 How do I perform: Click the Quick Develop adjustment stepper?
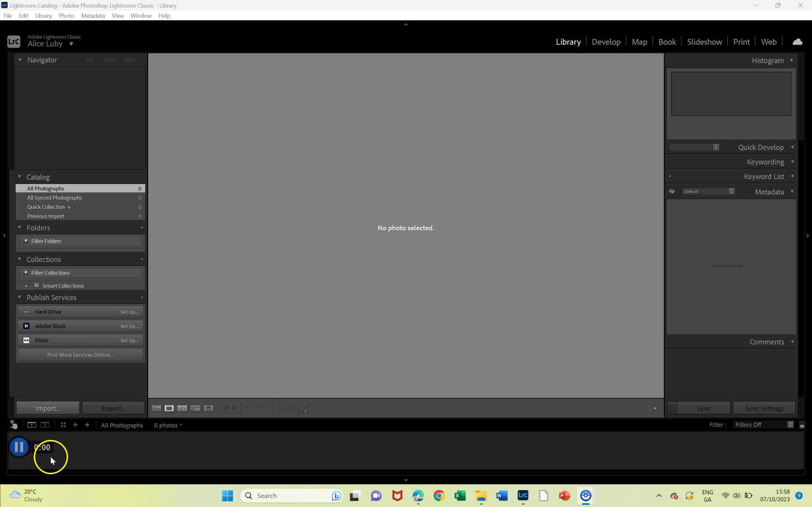point(716,147)
